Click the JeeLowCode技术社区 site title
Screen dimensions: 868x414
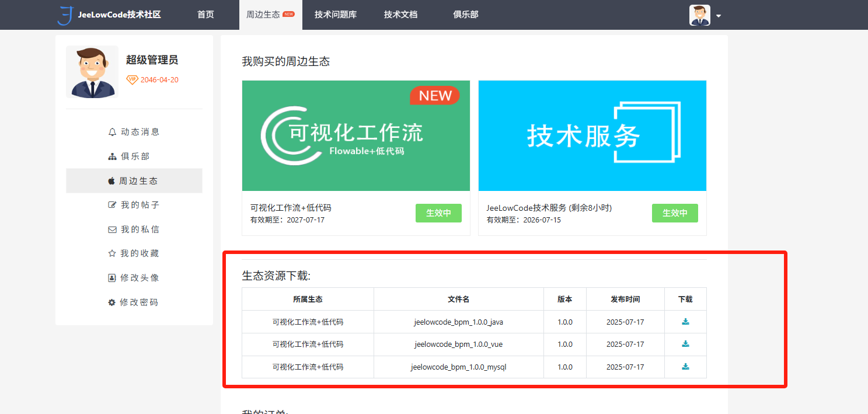(x=119, y=15)
